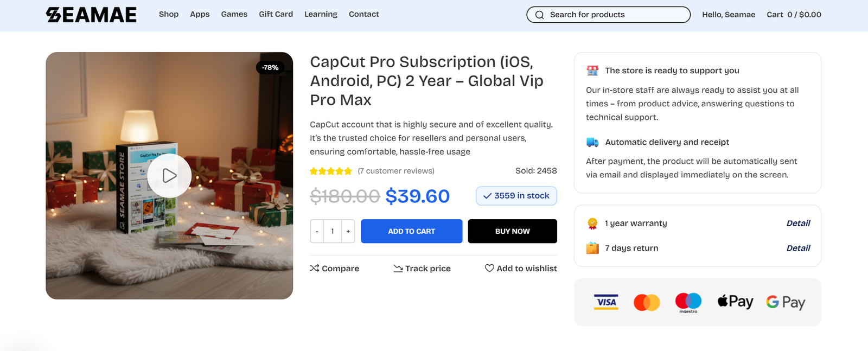Screen dimensions: 868x351
Task: Click the Add to Cart button
Action: tap(411, 231)
